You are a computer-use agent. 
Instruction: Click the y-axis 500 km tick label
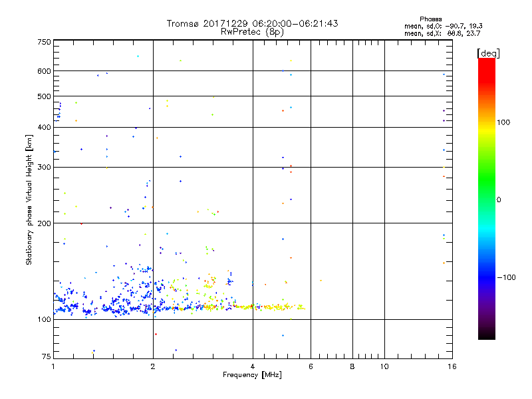point(44,96)
